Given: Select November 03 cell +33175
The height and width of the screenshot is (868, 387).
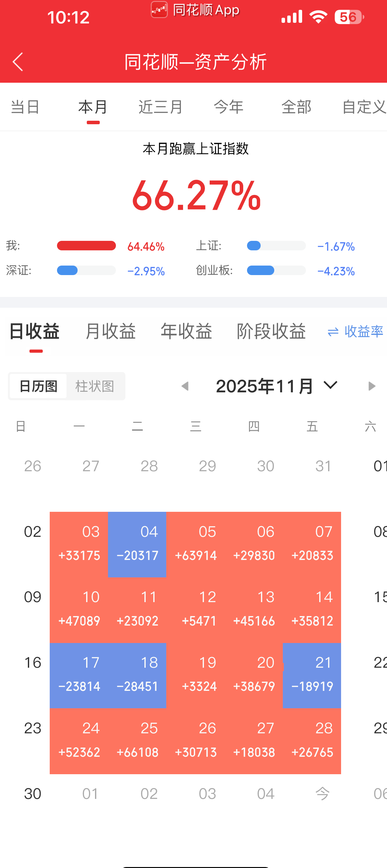Looking at the screenshot, I should pos(79,544).
